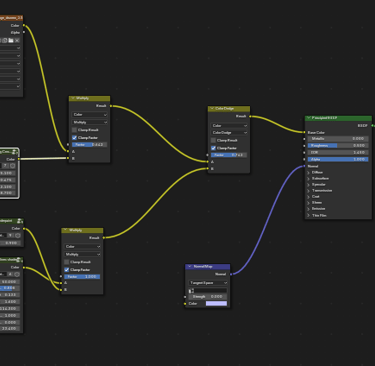
Task: Expand the Transmission panel in Principled BSDF
Action: tap(308, 190)
